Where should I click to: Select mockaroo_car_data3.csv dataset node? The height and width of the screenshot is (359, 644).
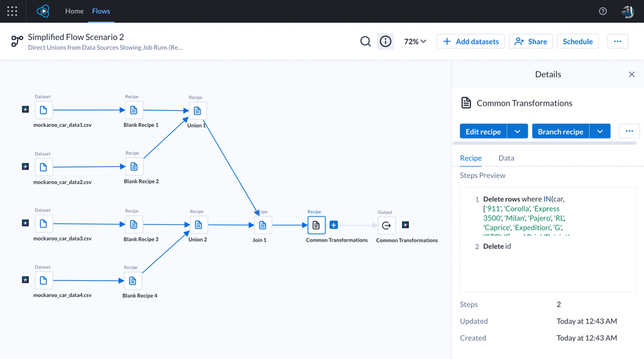click(x=43, y=224)
